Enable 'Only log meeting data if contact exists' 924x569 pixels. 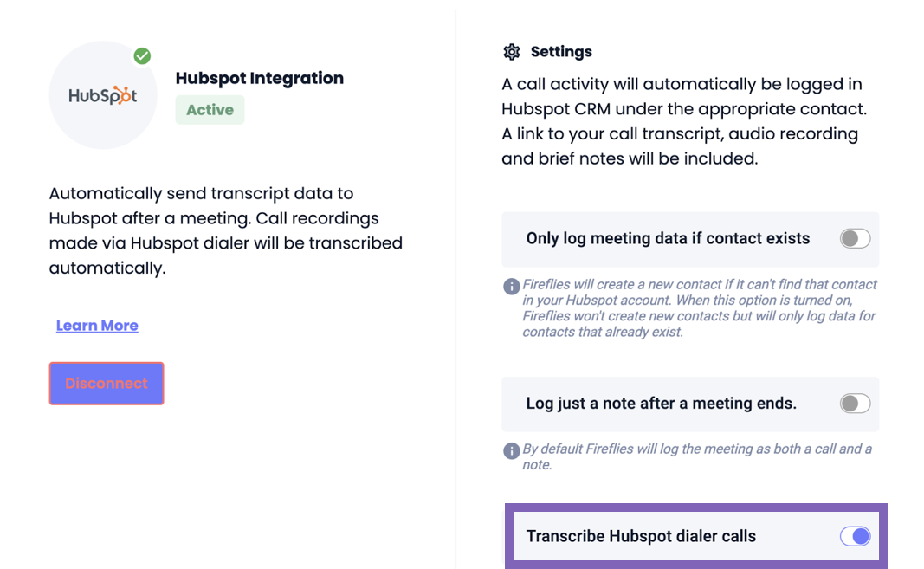tap(854, 238)
